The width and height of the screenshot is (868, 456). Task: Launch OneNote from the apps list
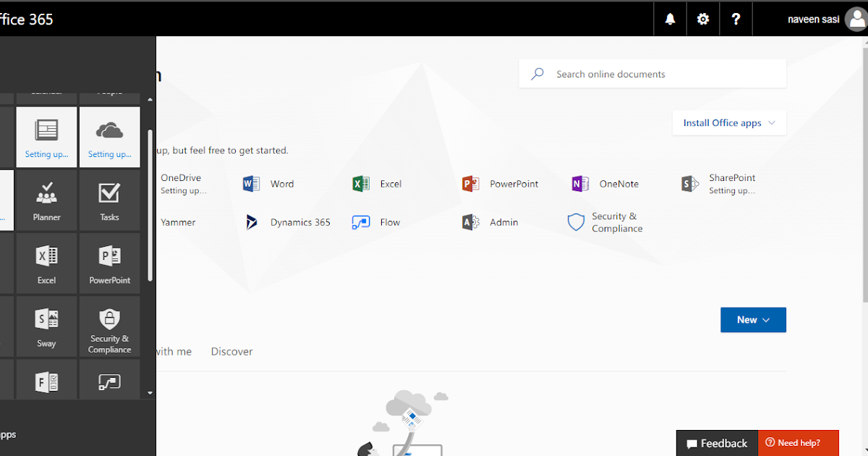pos(605,184)
